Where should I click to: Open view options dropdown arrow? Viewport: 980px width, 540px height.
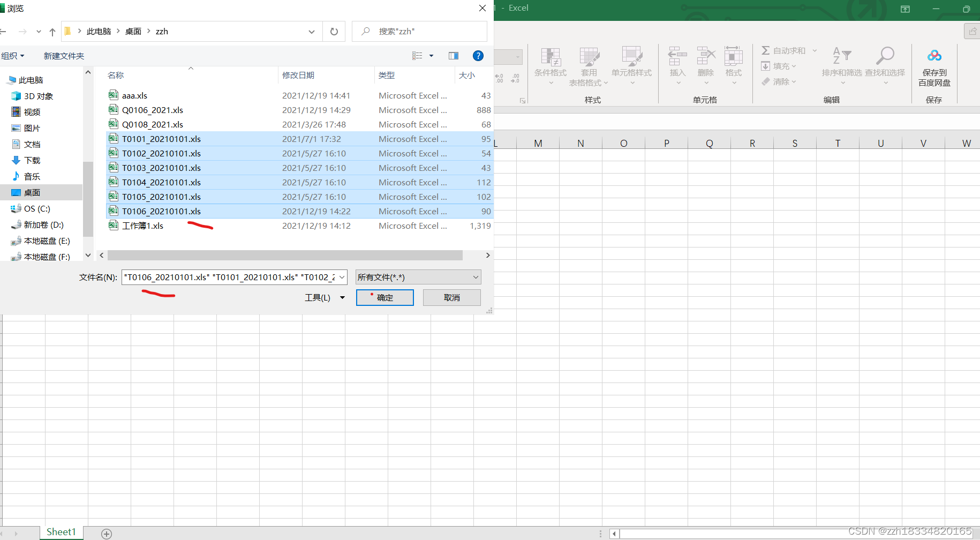pos(432,56)
